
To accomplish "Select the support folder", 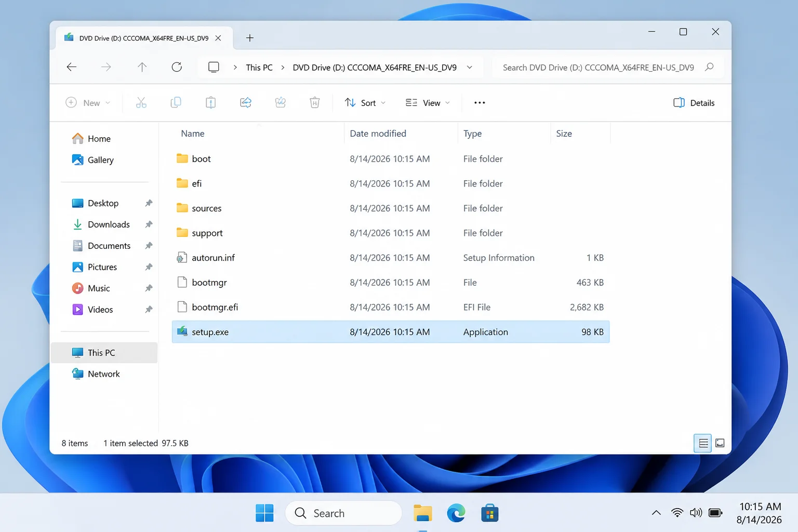I will (x=391, y=233).
